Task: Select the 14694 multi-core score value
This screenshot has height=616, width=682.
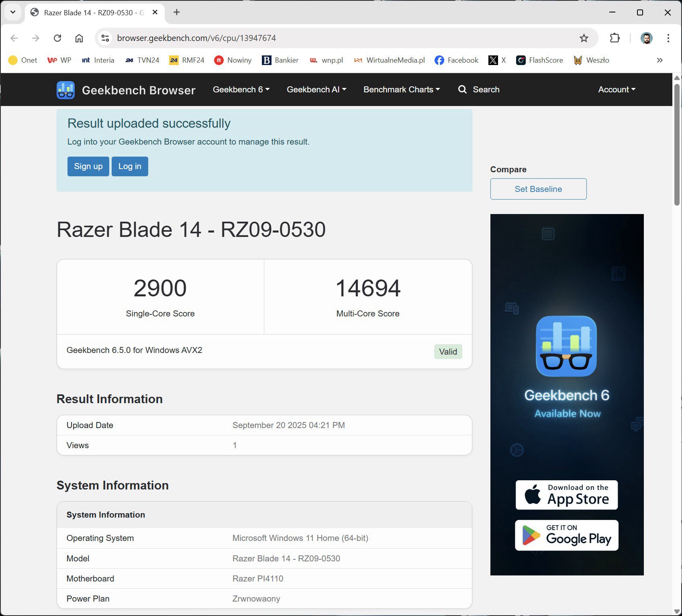Action: (368, 288)
